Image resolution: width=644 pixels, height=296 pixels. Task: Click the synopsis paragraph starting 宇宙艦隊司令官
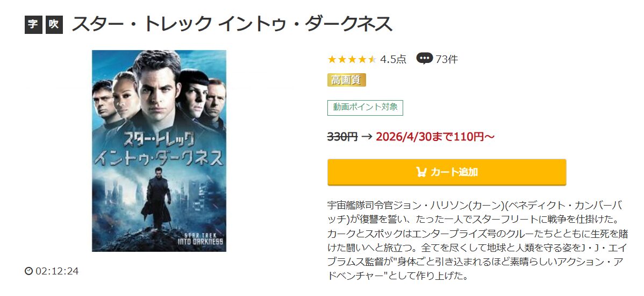(x=478, y=240)
